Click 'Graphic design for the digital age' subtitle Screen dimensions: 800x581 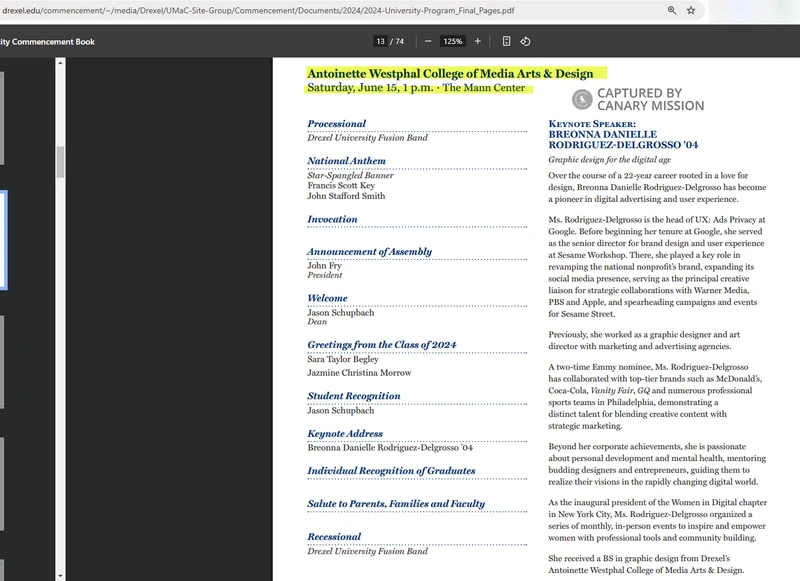click(x=610, y=160)
